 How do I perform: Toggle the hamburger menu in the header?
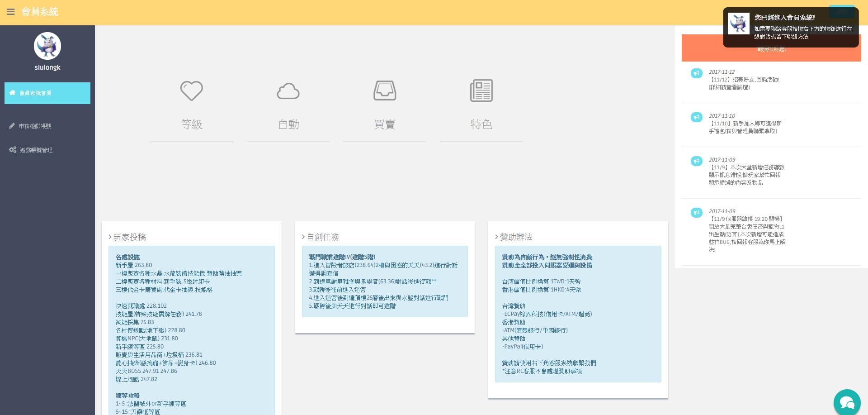point(11,12)
